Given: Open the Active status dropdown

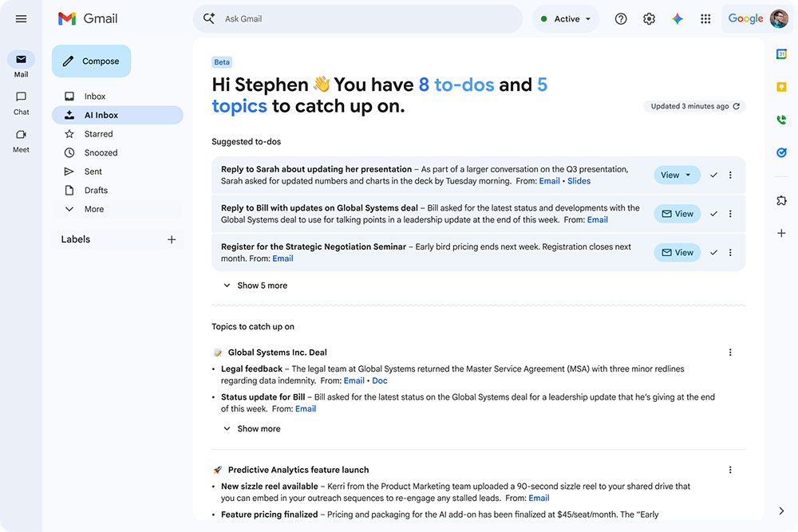Looking at the screenshot, I should click(566, 18).
